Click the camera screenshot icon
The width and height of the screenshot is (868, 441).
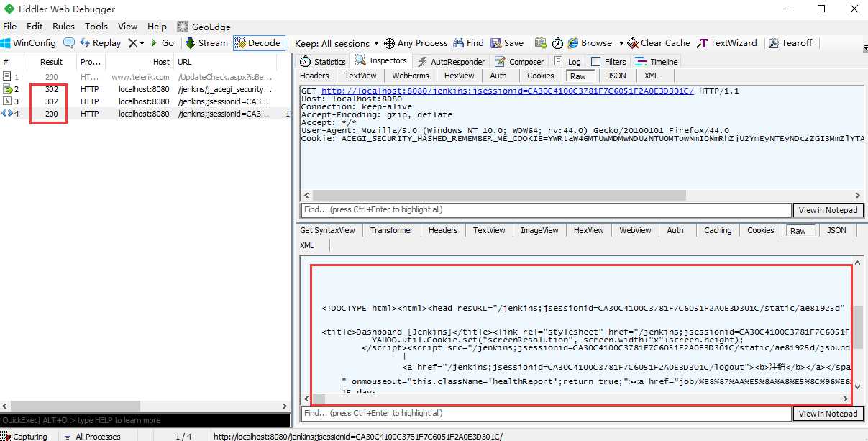541,43
